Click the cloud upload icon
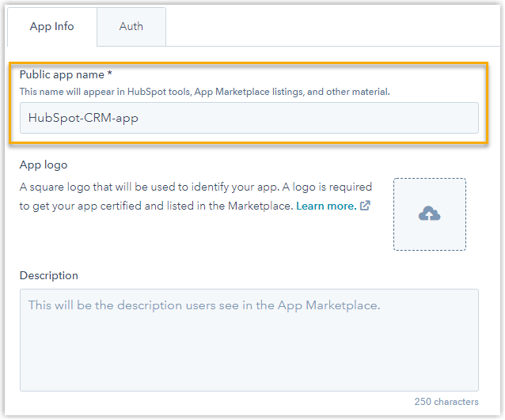Viewport: 505px width, 420px height. [x=429, y=214]
